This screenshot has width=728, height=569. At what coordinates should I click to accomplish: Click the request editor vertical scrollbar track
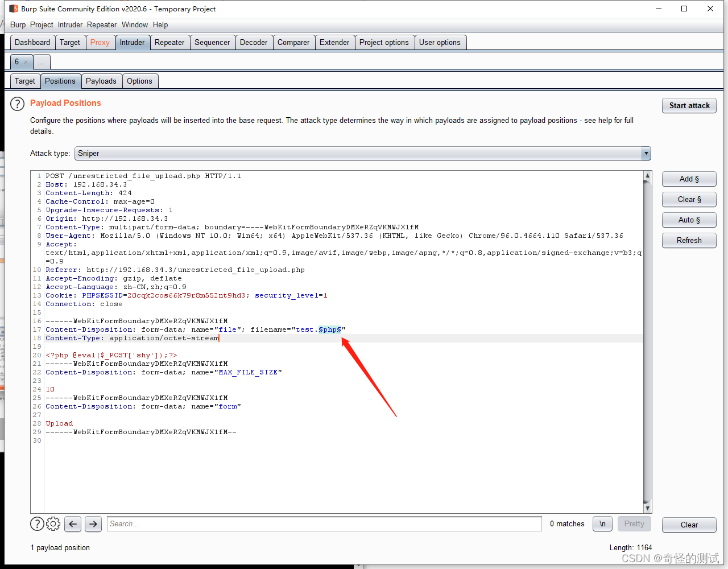tap(647, 341)
